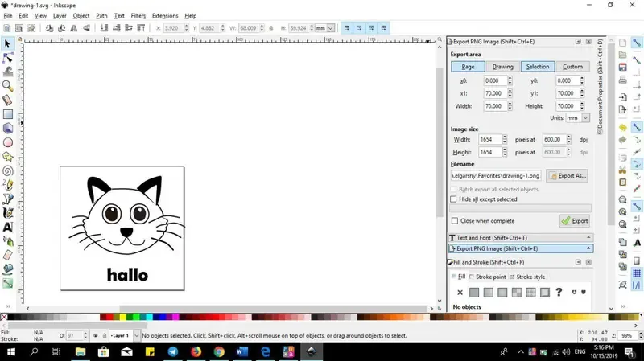The image size is (644, 361).
Task: Open the Extensions menu
Action: pos(165,15)
